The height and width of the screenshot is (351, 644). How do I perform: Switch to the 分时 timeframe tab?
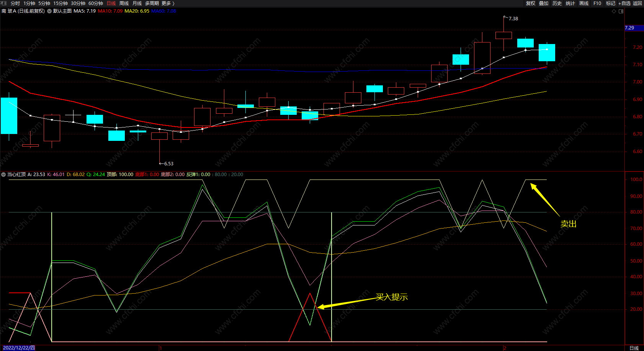[15, 3]
